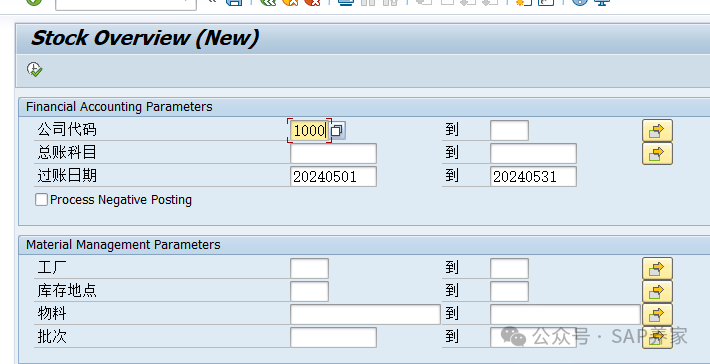
Task: Select the 库存地点 from-value field
Action: click(309, 292)
